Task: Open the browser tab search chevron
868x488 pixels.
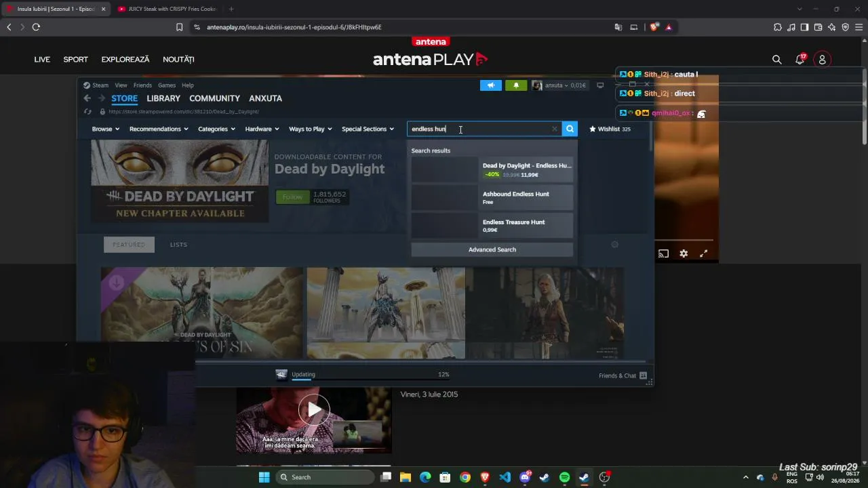Action: point(800,9)
